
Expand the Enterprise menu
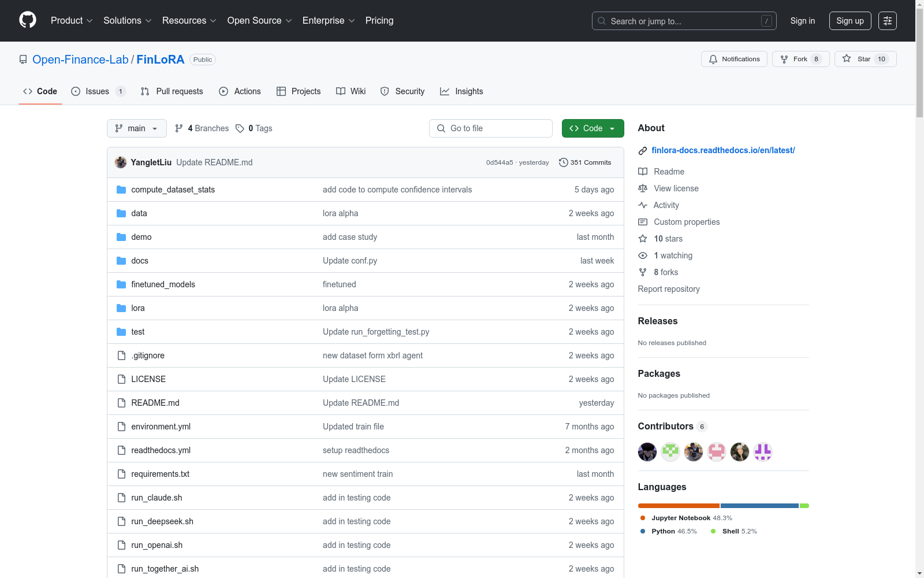tap(329, 20)
